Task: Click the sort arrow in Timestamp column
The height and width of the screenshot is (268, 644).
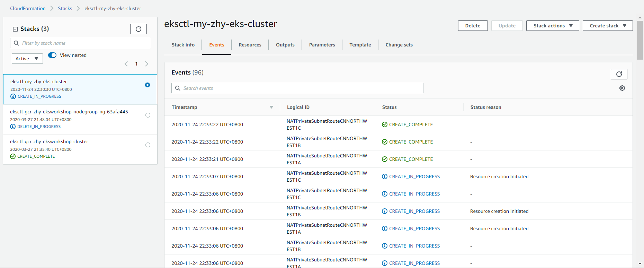Action: tap(271, 107)
